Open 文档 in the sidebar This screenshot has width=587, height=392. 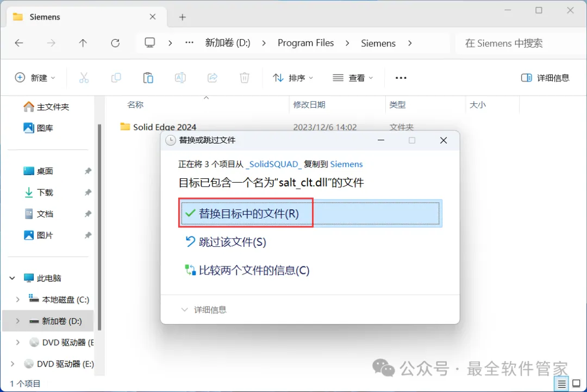39,214
